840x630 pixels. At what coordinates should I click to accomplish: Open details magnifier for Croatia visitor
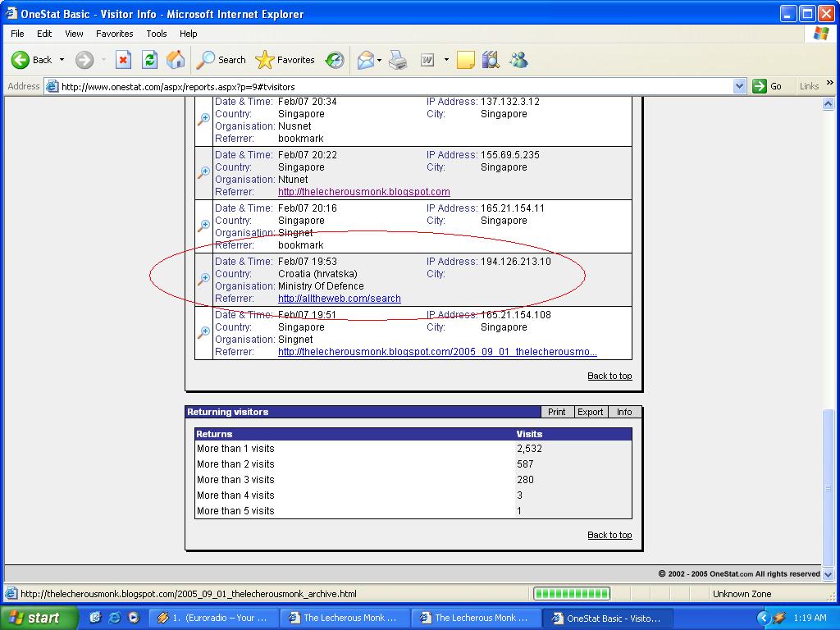tap(203, 279)
